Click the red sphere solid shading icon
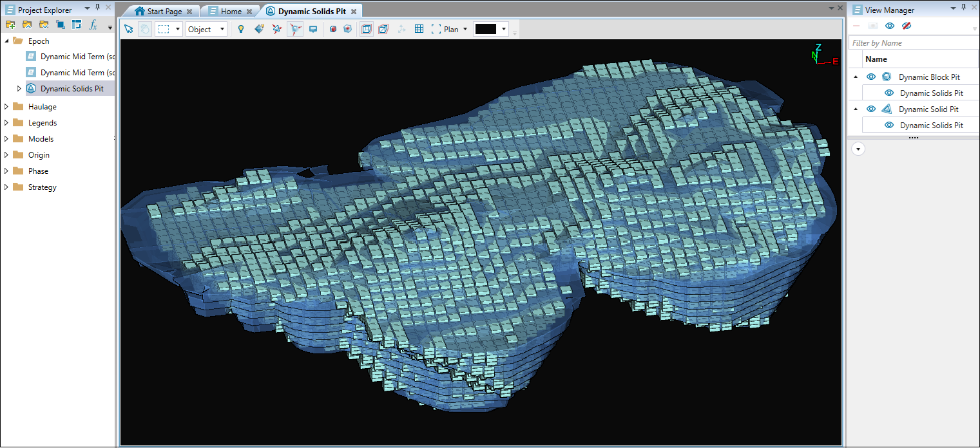The width and height of the screenshot is (980, 448). point(333,29)
